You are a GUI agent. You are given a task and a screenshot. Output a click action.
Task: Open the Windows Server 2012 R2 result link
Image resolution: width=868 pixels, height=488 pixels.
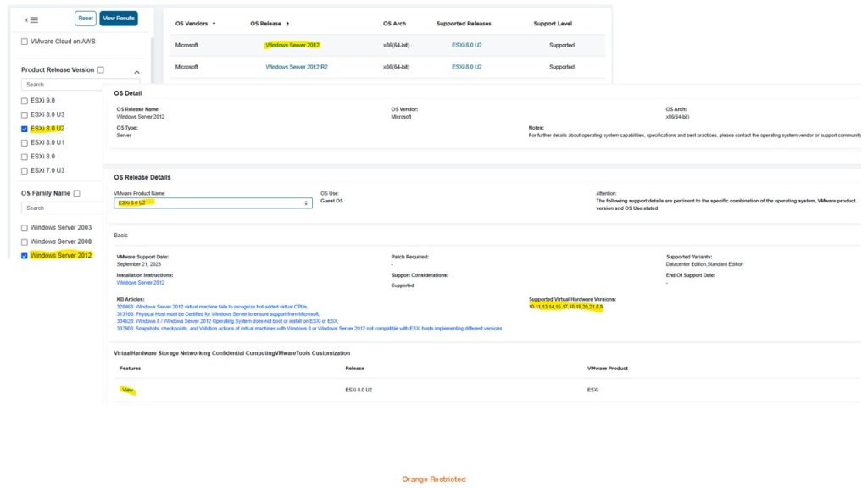tap(297, 67)
